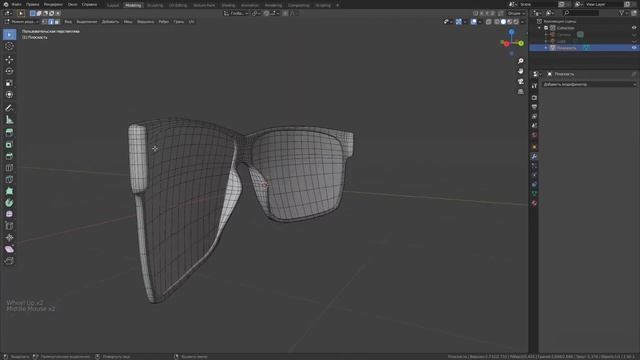Open the Object Data properties tab
This screenshot has height=360, width=640.
pyautogui.click(x=534, y=193)
